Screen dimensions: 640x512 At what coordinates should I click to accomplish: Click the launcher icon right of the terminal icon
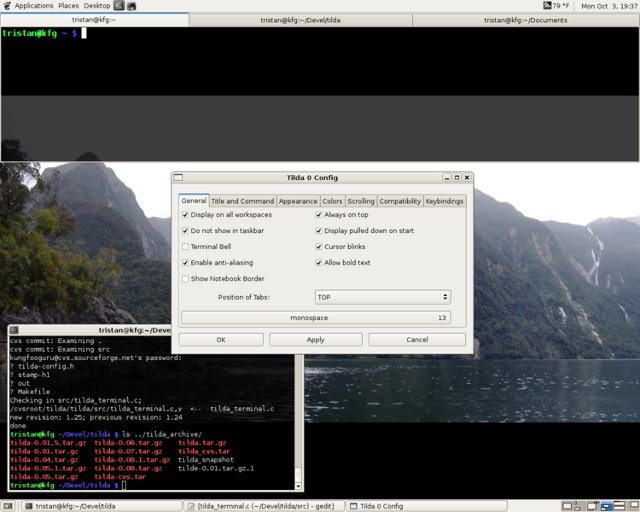coord(131,6)
